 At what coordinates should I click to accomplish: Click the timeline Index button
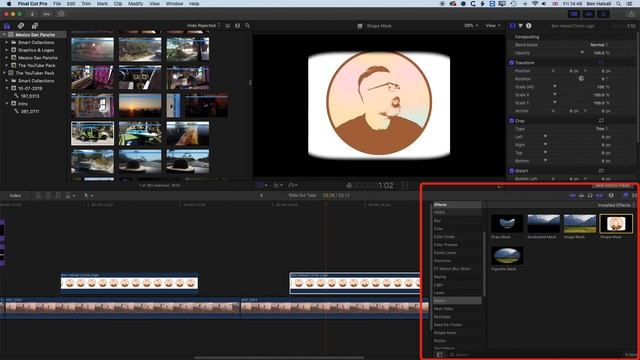15,196
